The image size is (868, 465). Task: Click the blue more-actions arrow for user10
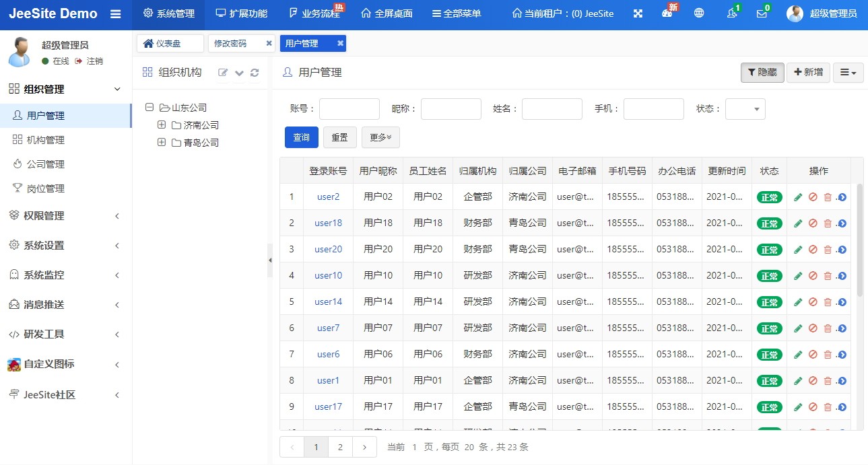pyautogui.click(x=842, y=276)
